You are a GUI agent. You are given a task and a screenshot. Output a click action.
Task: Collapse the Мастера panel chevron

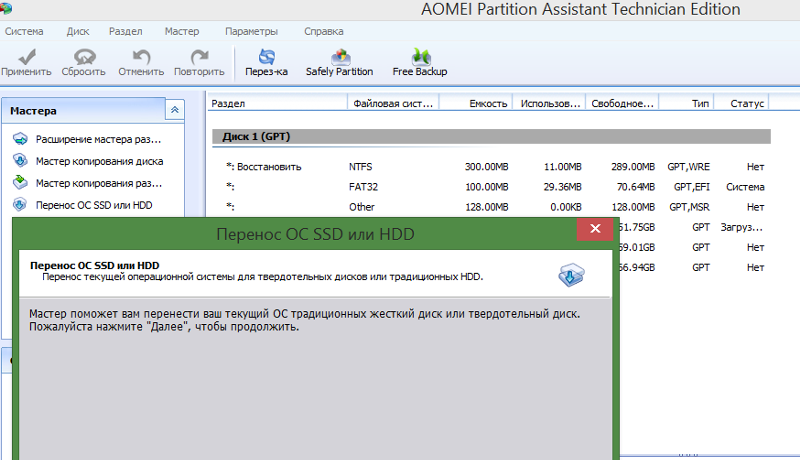coord(174,110)
